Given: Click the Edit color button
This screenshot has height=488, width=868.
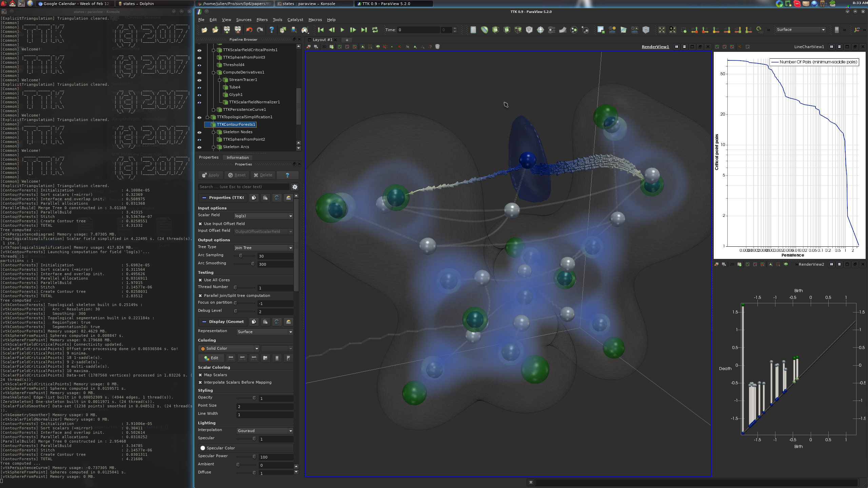Looking at the screenshot, I should coord(211,358).
